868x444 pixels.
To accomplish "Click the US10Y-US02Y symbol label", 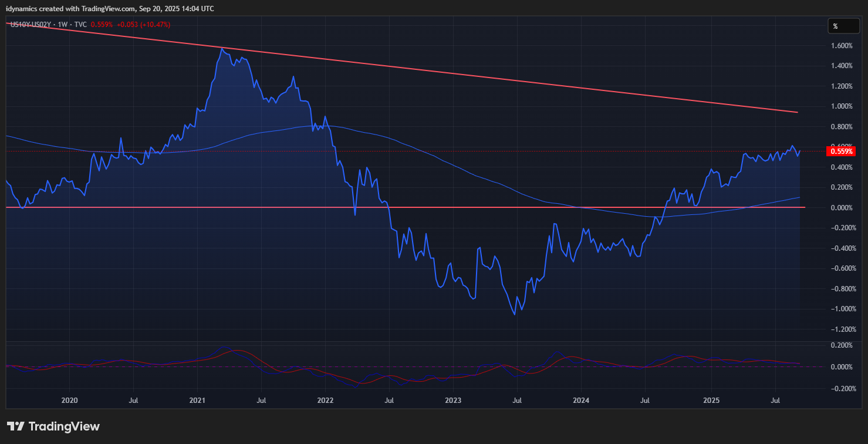I will point(32,25).
